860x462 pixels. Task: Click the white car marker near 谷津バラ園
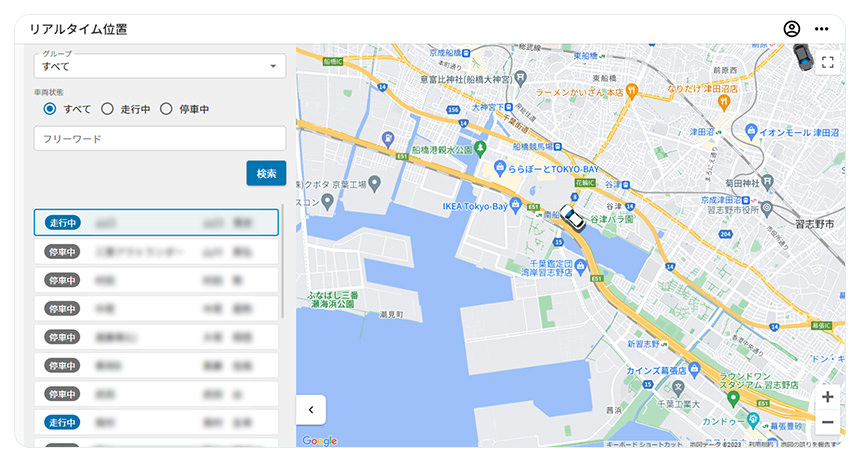click(572, 217)
